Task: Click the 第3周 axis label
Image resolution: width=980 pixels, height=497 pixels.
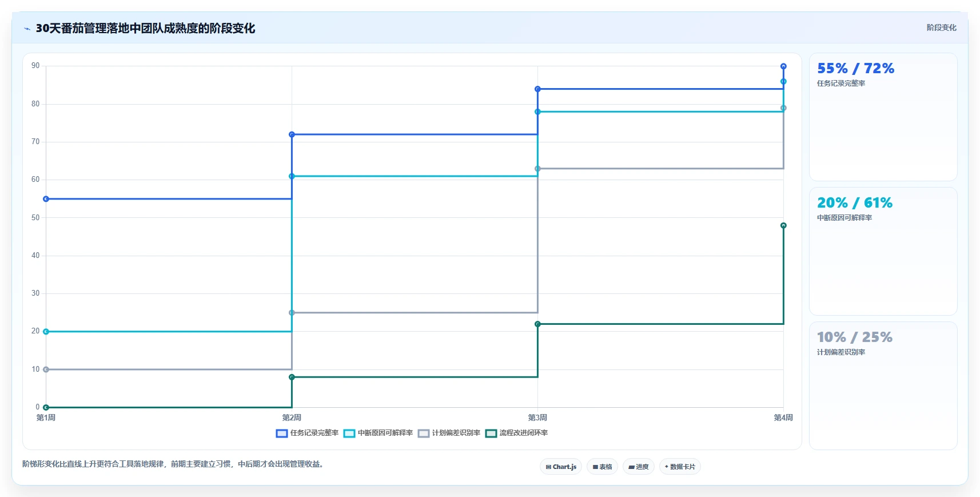Action: click(537, 418)
